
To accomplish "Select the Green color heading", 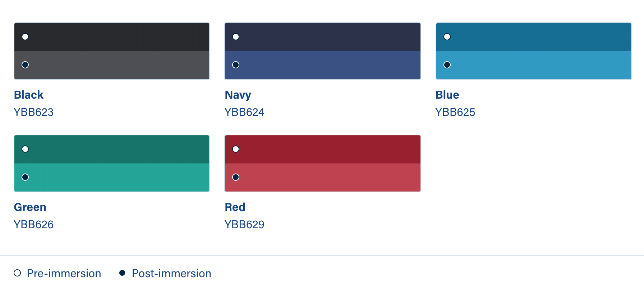I will click(x=30, y=207).
